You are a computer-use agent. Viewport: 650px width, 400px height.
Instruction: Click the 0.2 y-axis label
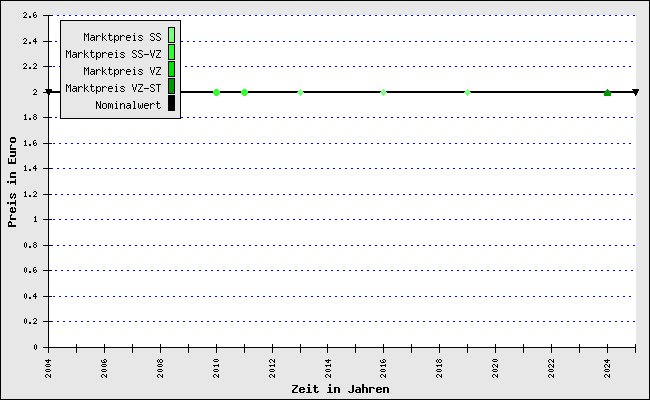(30, 321)
